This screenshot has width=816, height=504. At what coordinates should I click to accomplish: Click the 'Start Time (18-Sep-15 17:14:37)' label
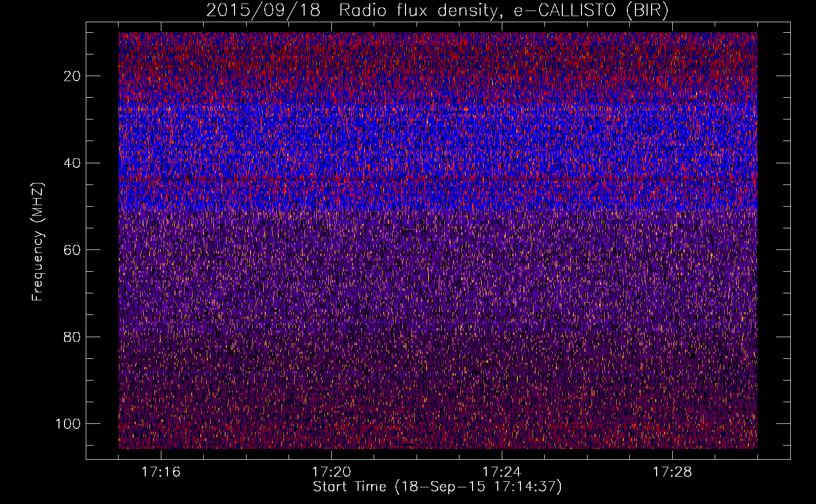tap(437, 487)
